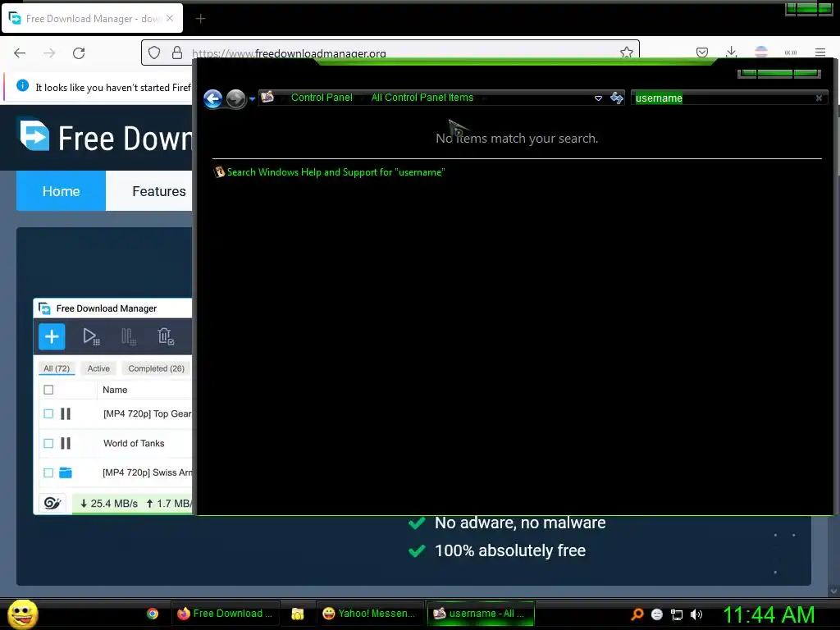Expand the address bar history dropdown
This screenshot has height=630, width=840.
coord(598,98)
